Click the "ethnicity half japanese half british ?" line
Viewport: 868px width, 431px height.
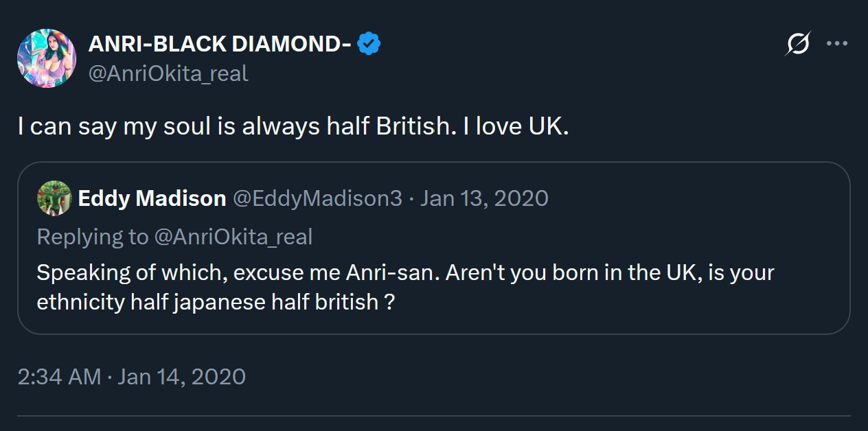[215, 302]
